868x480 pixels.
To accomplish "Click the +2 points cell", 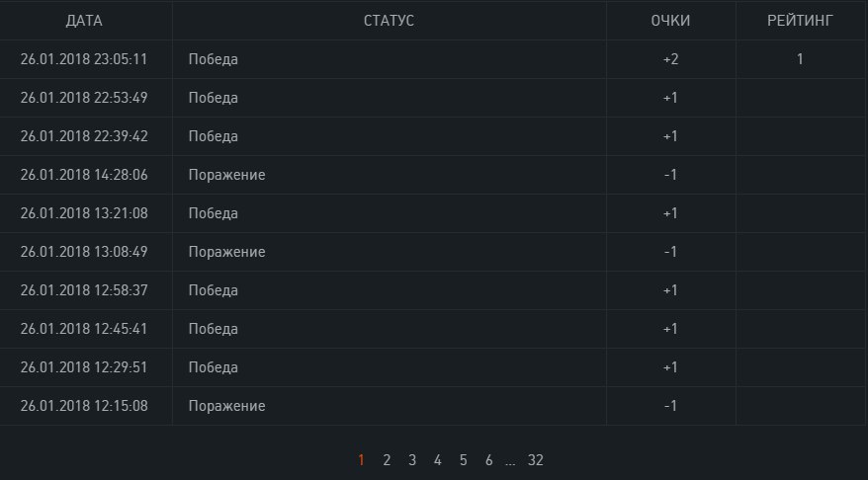I will (670, 59).
